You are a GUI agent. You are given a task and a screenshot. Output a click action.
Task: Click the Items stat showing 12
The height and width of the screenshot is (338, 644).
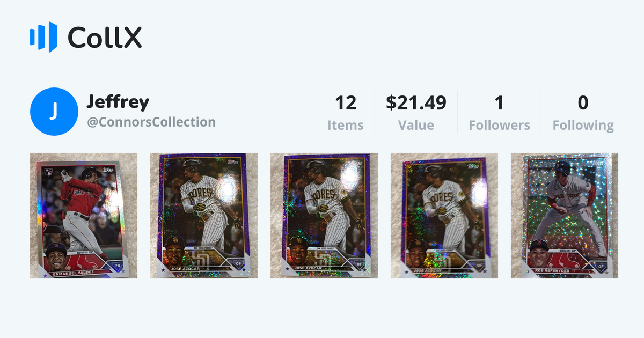click(346, 102)
